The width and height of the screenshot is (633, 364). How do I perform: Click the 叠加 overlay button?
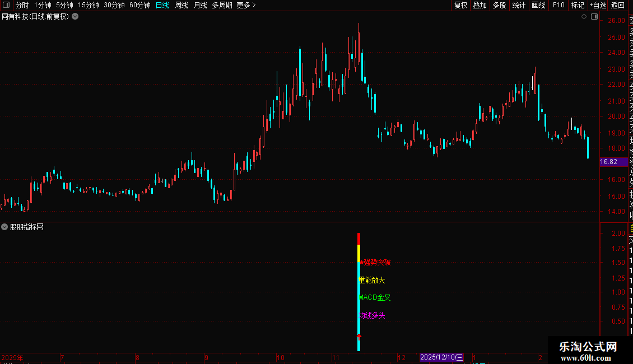(480, 5)
